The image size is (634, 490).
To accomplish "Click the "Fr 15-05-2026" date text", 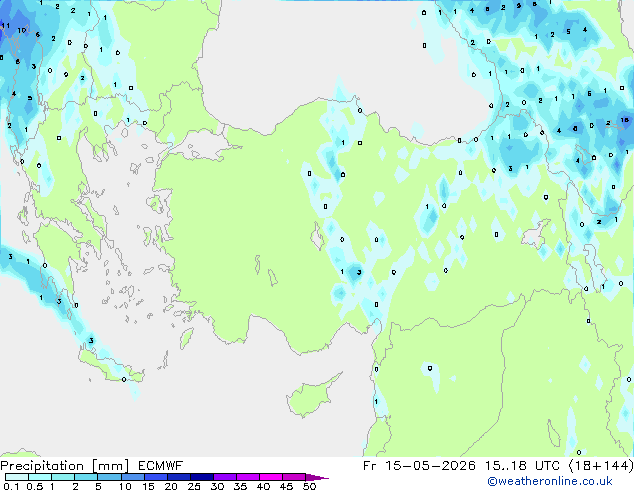I will pyautogui.click(x=419, y=466).
